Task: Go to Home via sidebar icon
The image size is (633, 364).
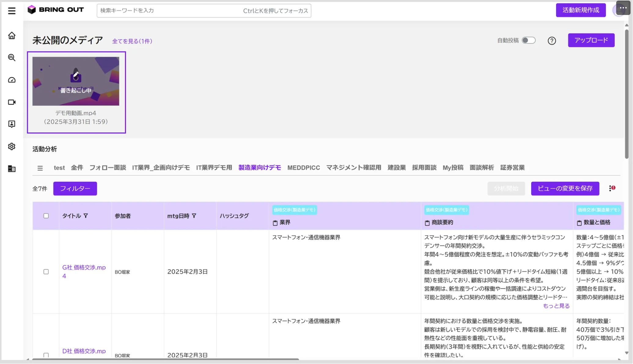Action: click(12, 35)
